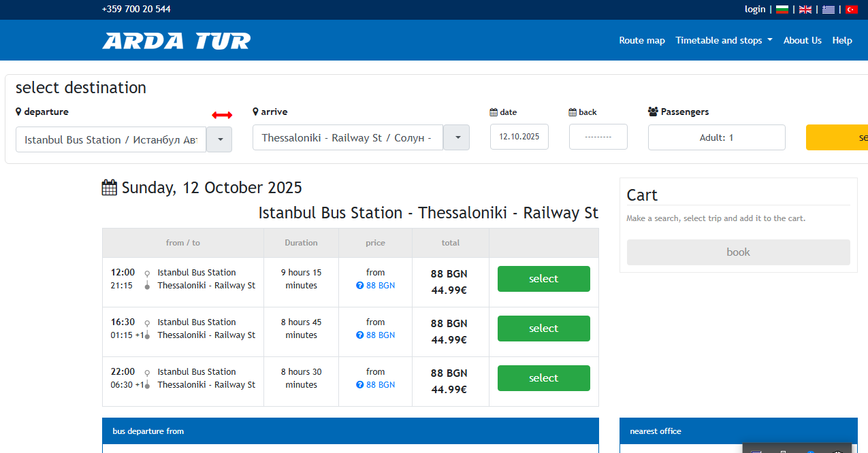Open the departure station dropdown arrow
868x453 pixels.
tap(219, 139)
